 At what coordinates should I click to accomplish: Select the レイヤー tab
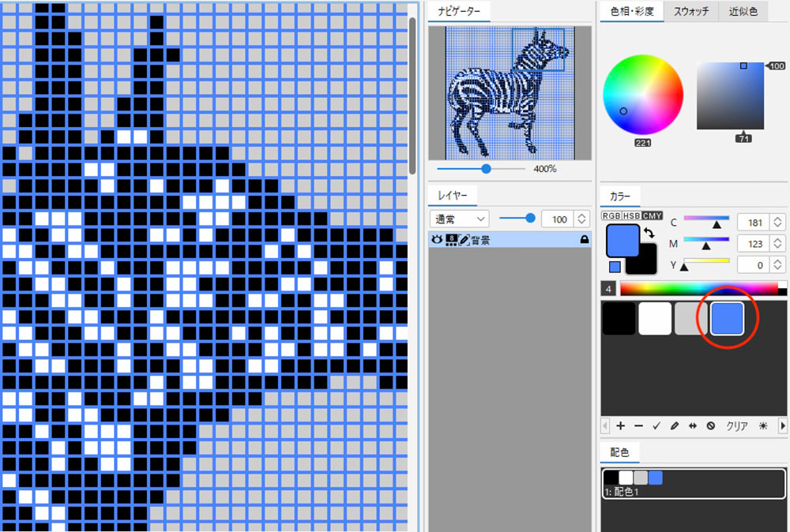click(x=453, y=195)
